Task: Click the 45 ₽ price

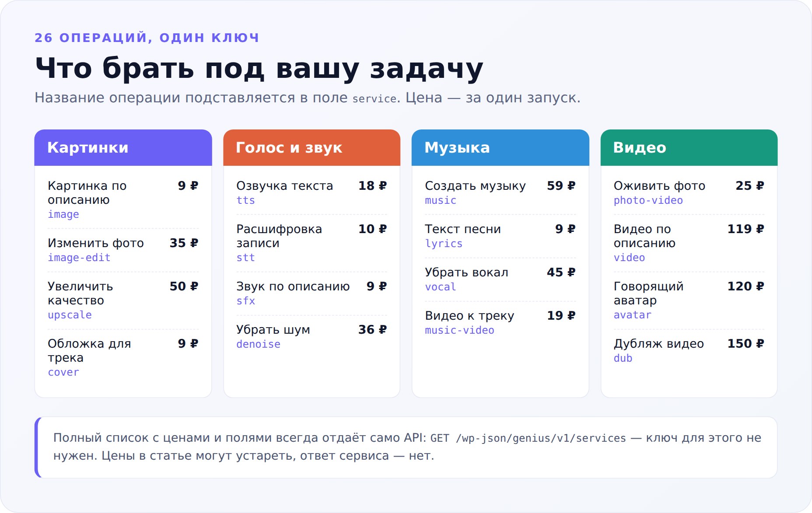Action: 561,272
